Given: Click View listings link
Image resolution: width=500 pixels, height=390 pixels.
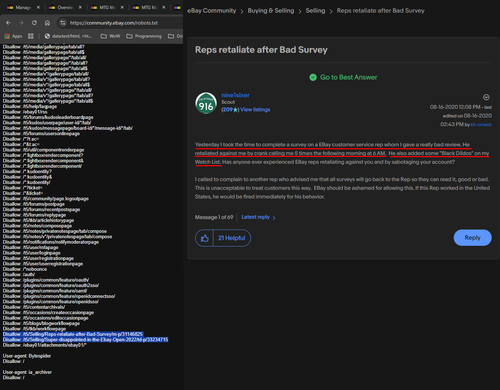Looking at the screenshot, I should pos(255,109).
